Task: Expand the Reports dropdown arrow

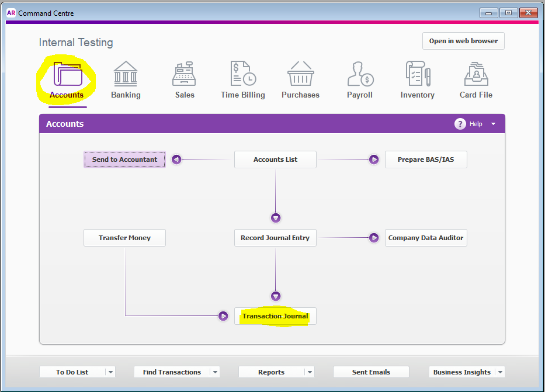Action: pyautogui.click(x=310, y=372)
